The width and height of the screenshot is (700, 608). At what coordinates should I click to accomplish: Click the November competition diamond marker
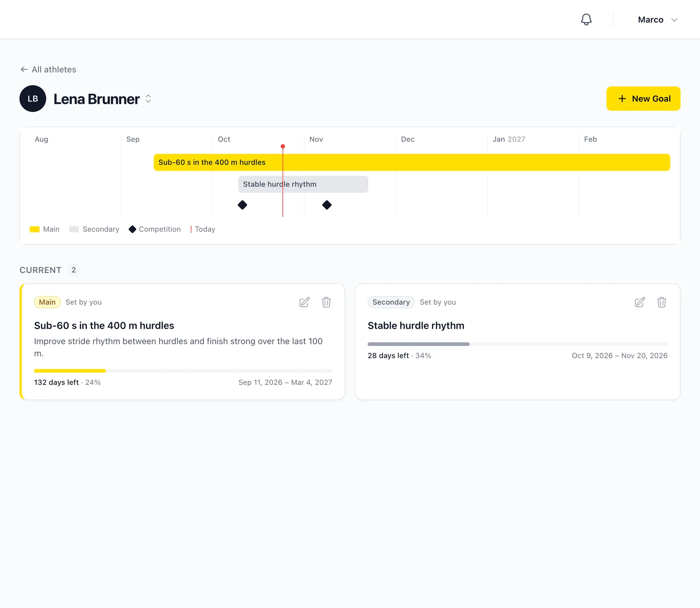tap(327, 205)
